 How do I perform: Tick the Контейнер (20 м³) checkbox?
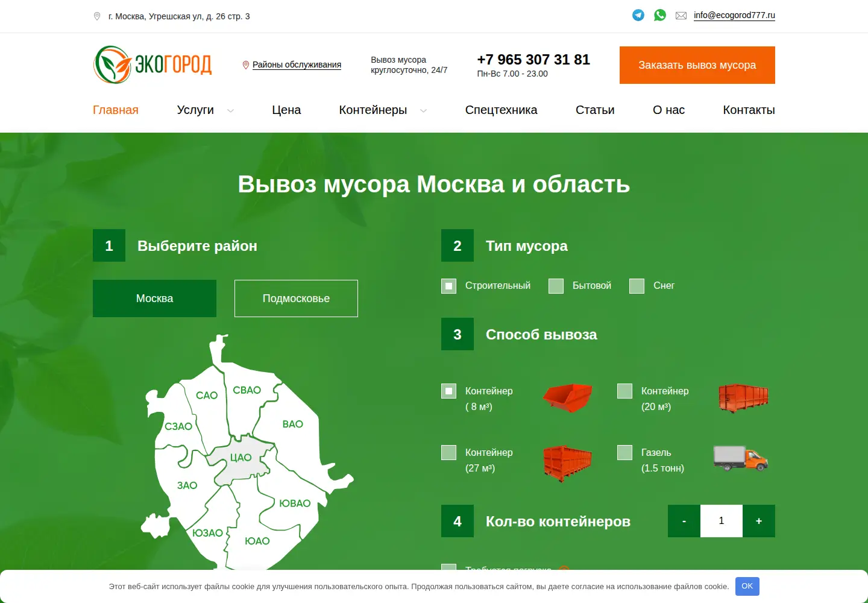(625, 391)
